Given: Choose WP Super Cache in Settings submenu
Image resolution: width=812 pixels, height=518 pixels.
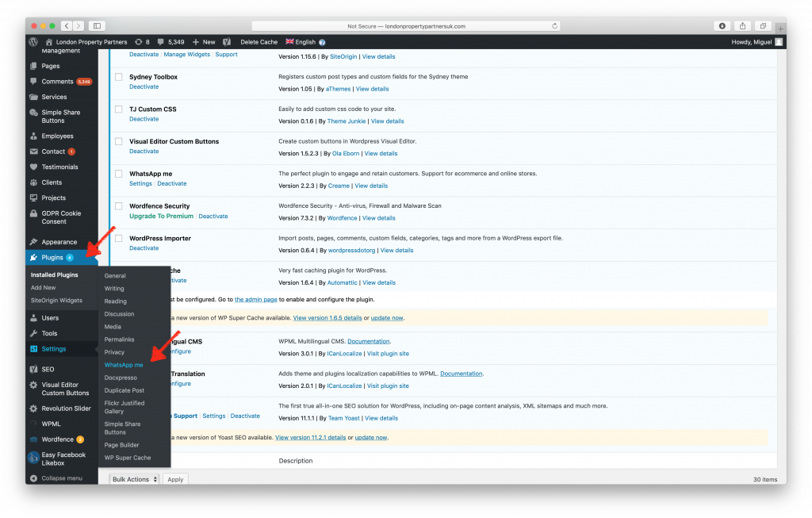Looking at the screenshot, I should coord(128,458).
